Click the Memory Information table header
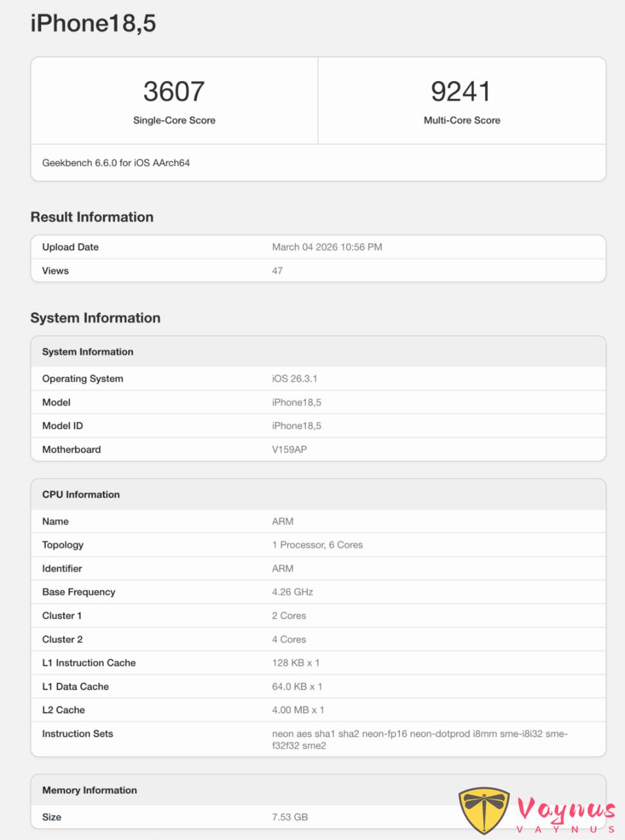This screenshot has height=840, width=625. point(89,791)
